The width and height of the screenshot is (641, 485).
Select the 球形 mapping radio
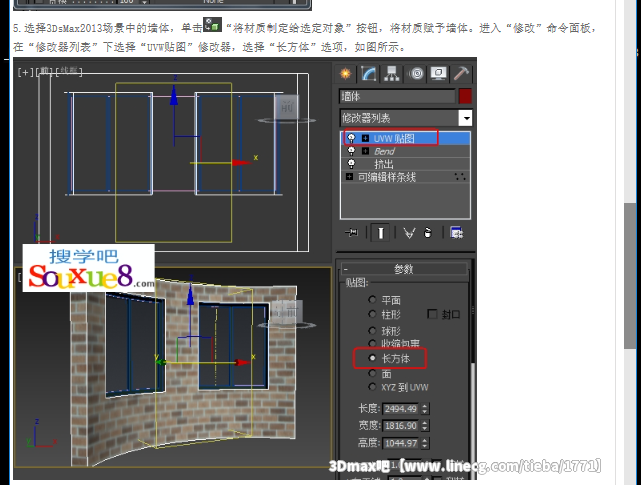tap(372, 330)
